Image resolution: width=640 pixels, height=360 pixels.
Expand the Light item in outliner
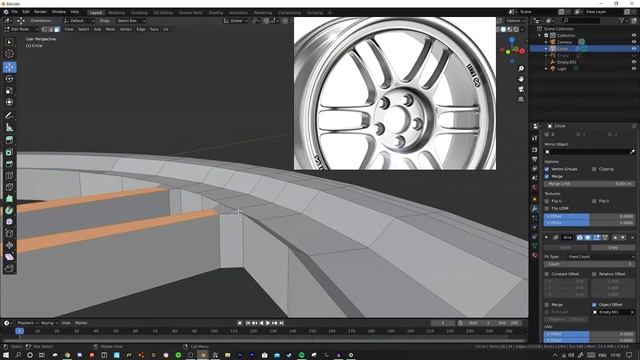coord(546,69)
